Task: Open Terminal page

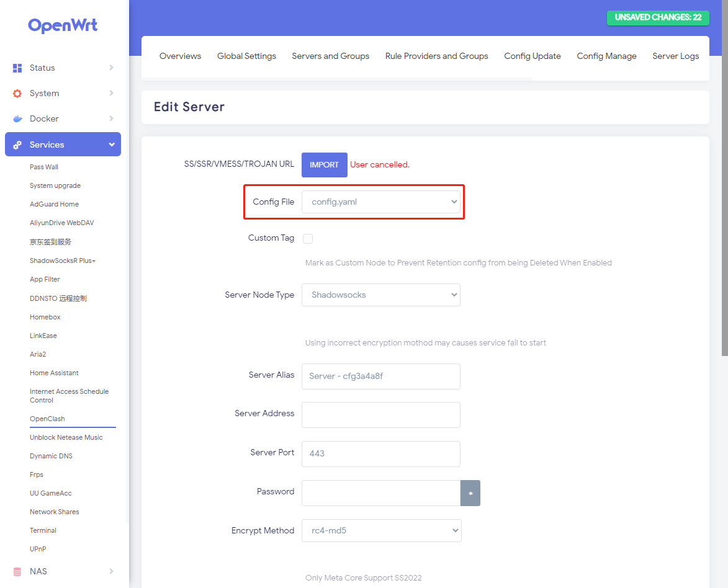Action: click(x=43, y=530)
